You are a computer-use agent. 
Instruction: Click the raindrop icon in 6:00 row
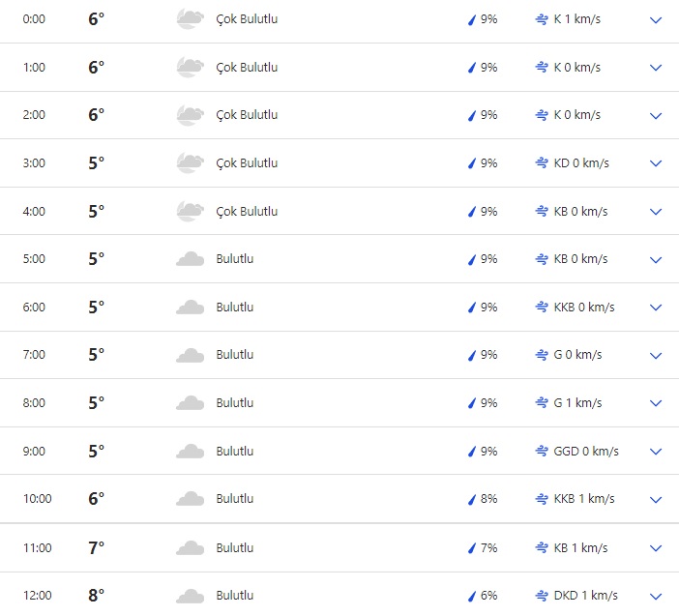473,308
